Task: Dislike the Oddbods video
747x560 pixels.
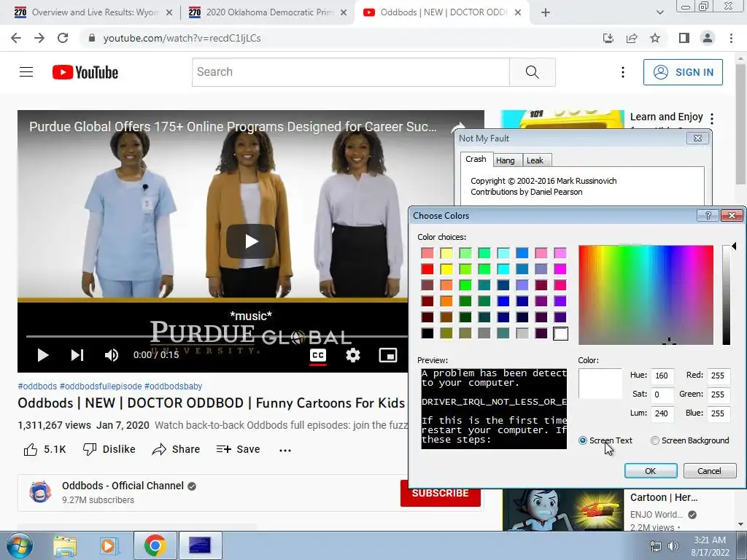Action: [109, 449]
